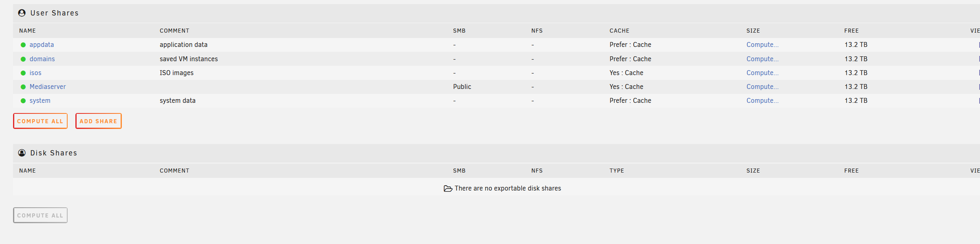Click the green status dot beside Mediaserver
This screenshot has width=980, height=244.
23,87
